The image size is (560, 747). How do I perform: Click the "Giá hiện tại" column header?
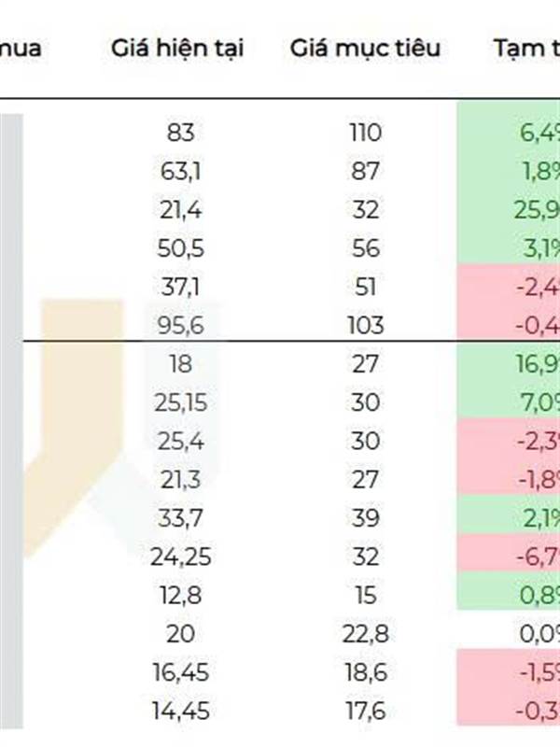tap(177, 48)
